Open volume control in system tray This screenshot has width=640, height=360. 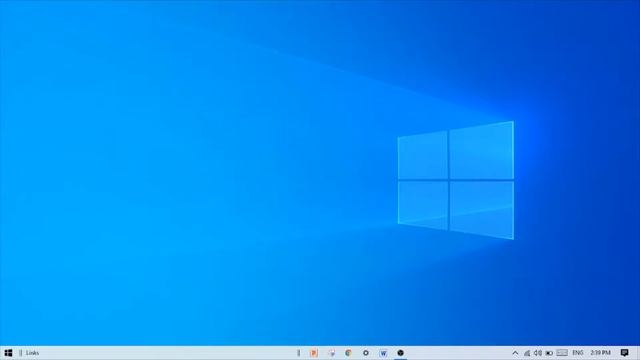click(538, 353)
